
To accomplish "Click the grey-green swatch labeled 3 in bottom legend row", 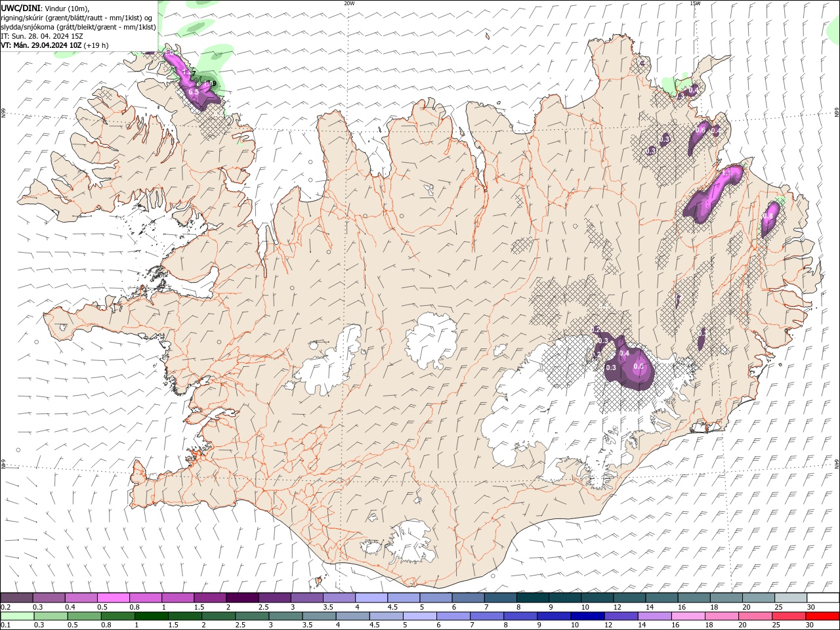I will pos(285,616).
